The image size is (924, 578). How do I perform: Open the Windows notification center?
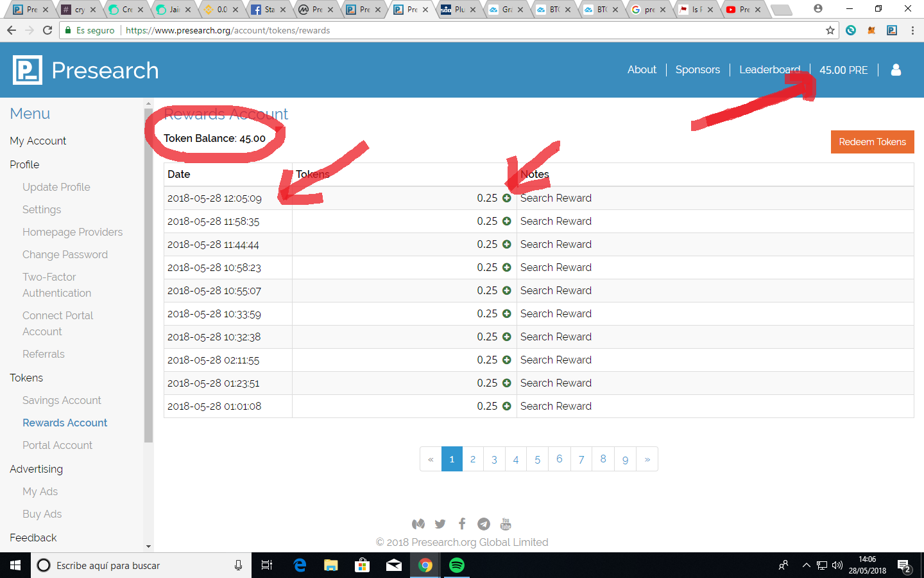pos(905,565)
